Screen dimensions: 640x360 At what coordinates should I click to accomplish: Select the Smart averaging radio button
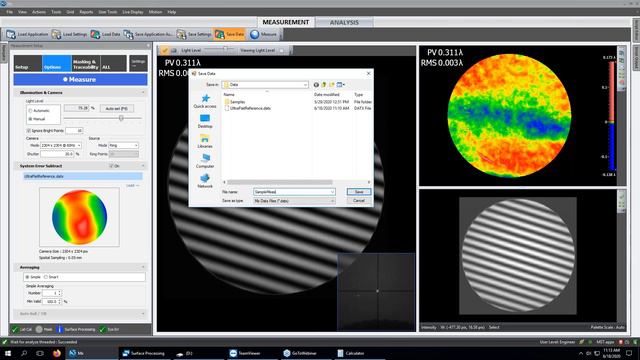[46, 277]
